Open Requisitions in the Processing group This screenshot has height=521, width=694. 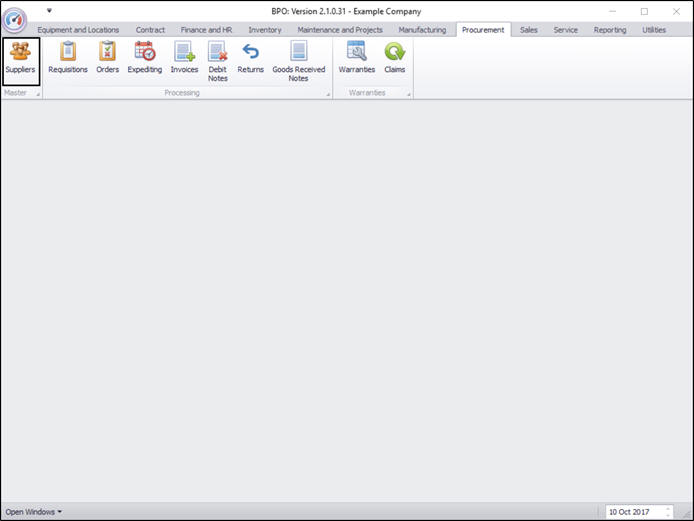[68, 58]
